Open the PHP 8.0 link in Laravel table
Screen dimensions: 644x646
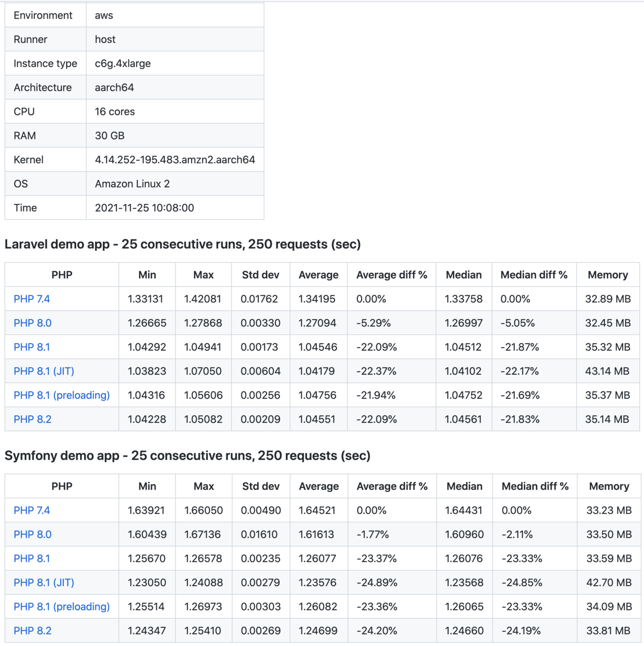tap(33, 323)
